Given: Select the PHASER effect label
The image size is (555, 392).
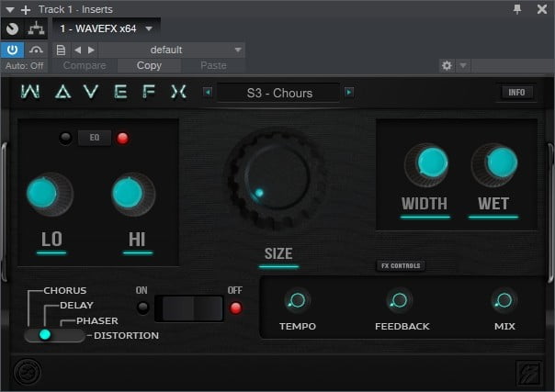Looking at the screenshot, I should point(97,320).
